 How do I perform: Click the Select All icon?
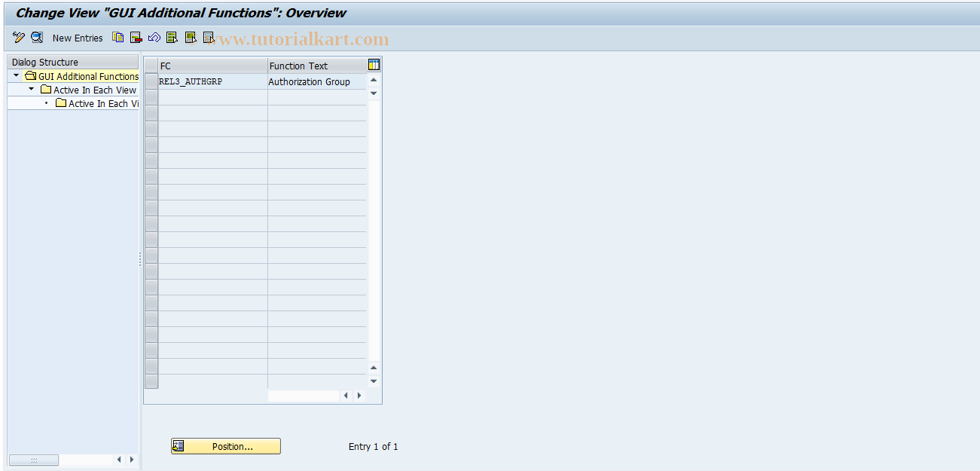click(172, 38)
